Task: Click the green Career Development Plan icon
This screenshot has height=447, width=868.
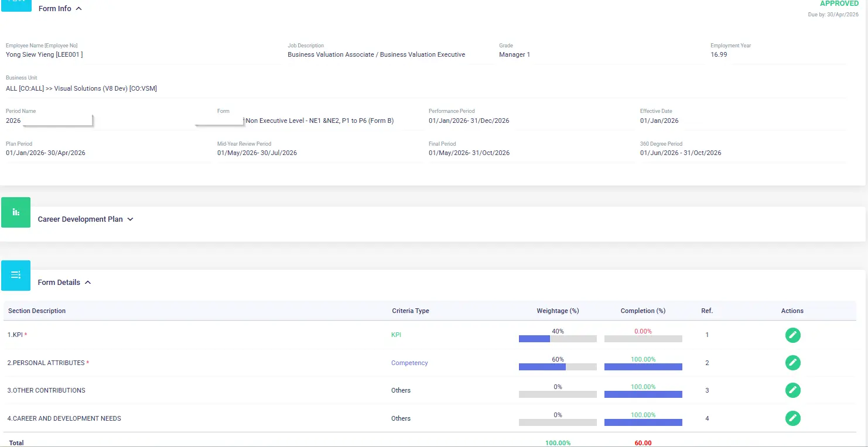Action: pos(16,212)
